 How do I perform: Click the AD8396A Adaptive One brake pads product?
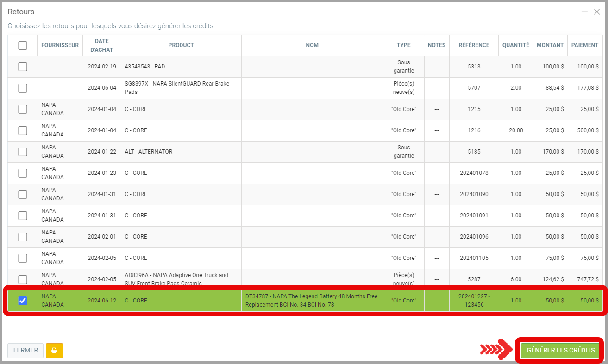pyautogui.click(x=177, y=278)
